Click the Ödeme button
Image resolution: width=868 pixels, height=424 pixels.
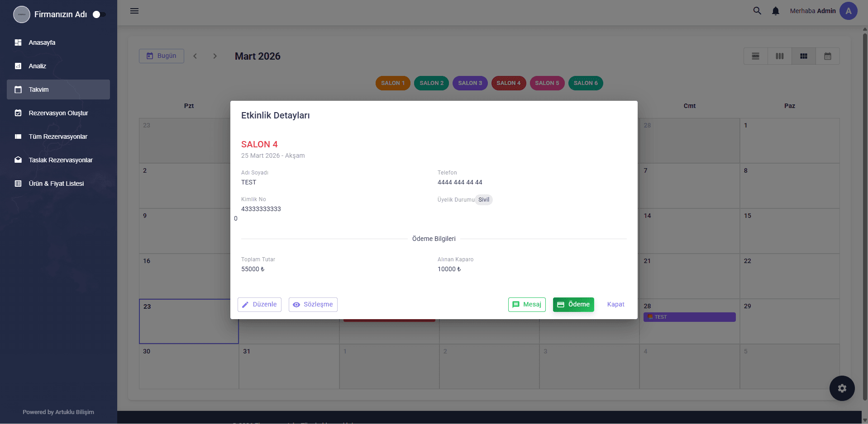(573, 305)
